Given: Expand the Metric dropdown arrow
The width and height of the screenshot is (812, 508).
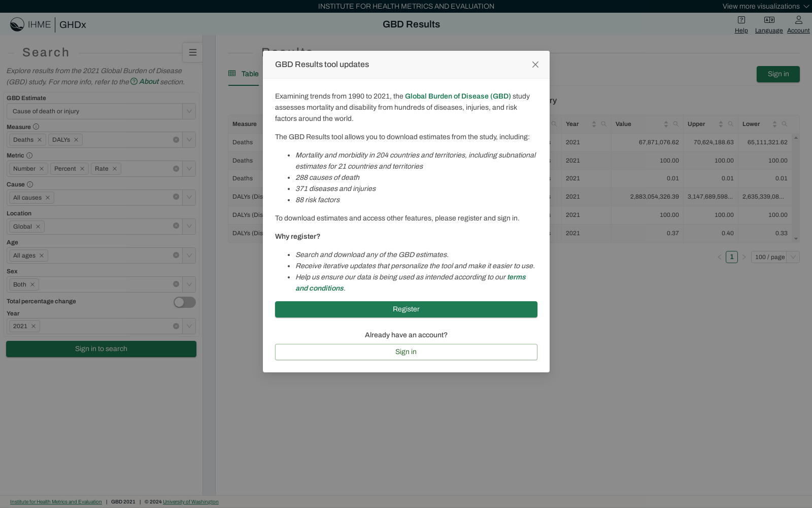Looking at the screenshot, I should pyautogui.click(x=189, y=169).
